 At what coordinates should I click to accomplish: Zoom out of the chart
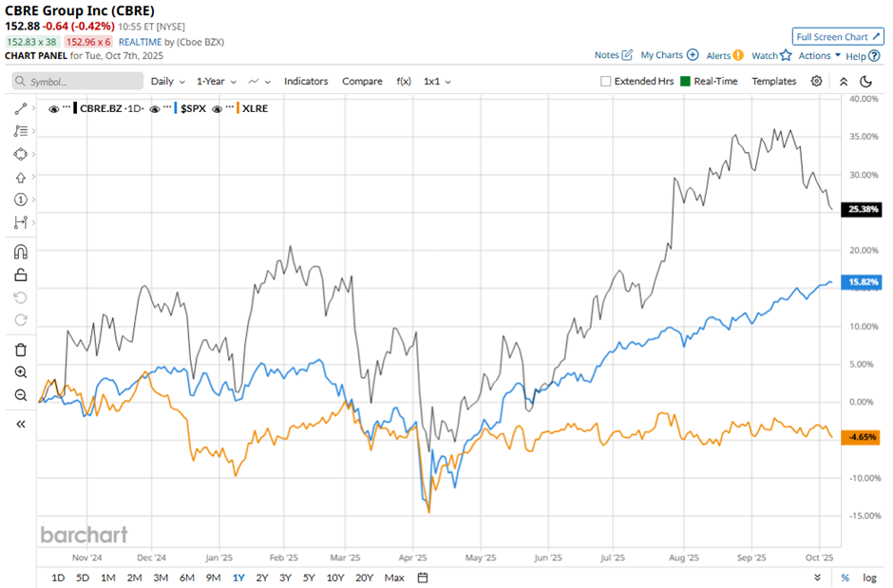click(x=21, y=395)
